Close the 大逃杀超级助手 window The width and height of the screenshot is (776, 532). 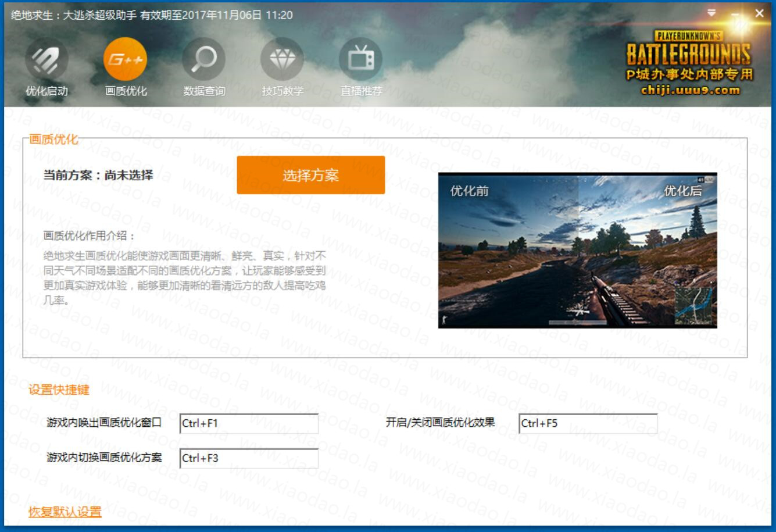[x=759, y=13]
